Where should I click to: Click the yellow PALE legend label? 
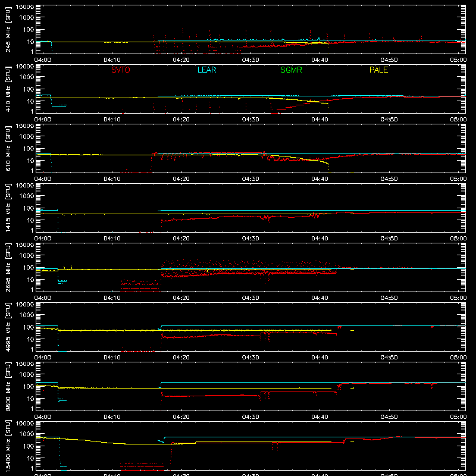click(x=378, y=70)
